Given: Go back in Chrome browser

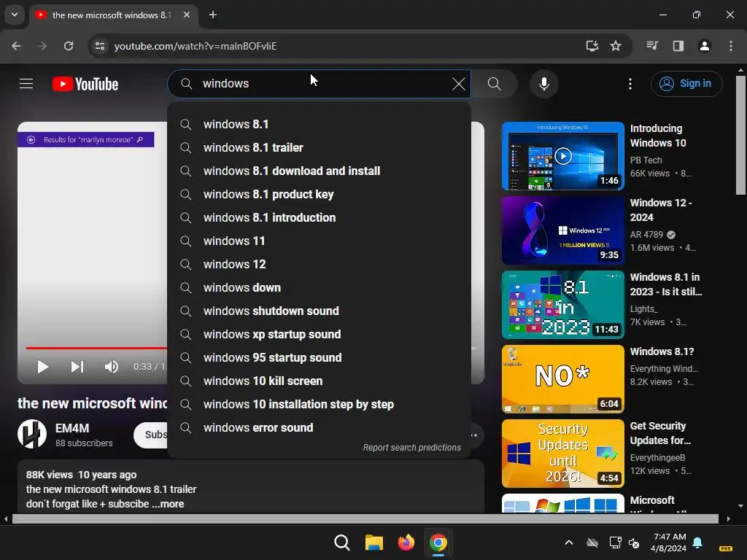Looking at the screenshot, I should [x=16, y=46].
